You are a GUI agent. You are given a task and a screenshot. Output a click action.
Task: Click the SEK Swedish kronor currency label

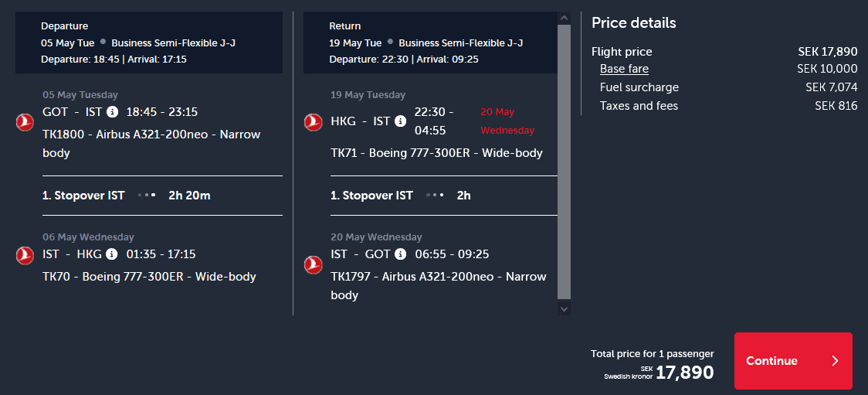628,373
